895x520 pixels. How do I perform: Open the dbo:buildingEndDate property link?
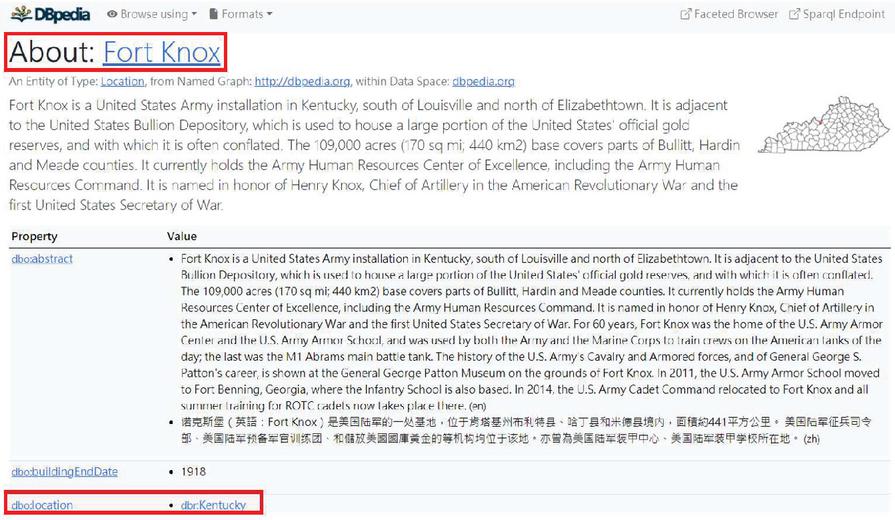(64, 472)
